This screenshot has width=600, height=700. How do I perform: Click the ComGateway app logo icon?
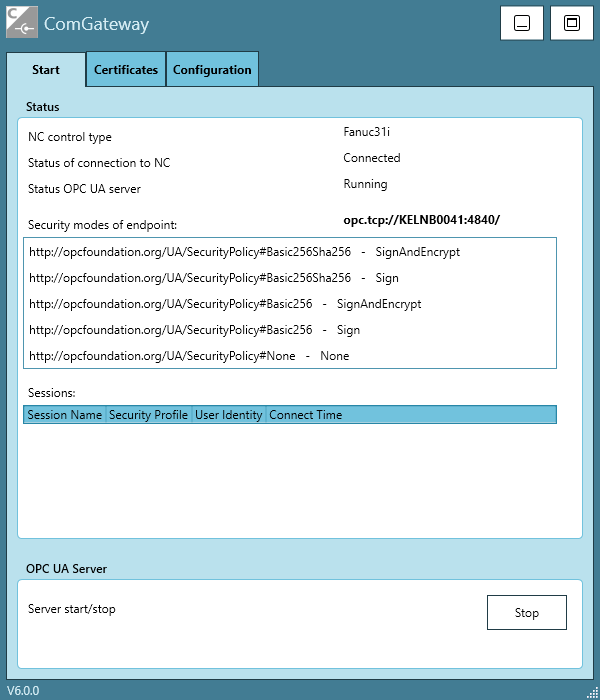22,22
